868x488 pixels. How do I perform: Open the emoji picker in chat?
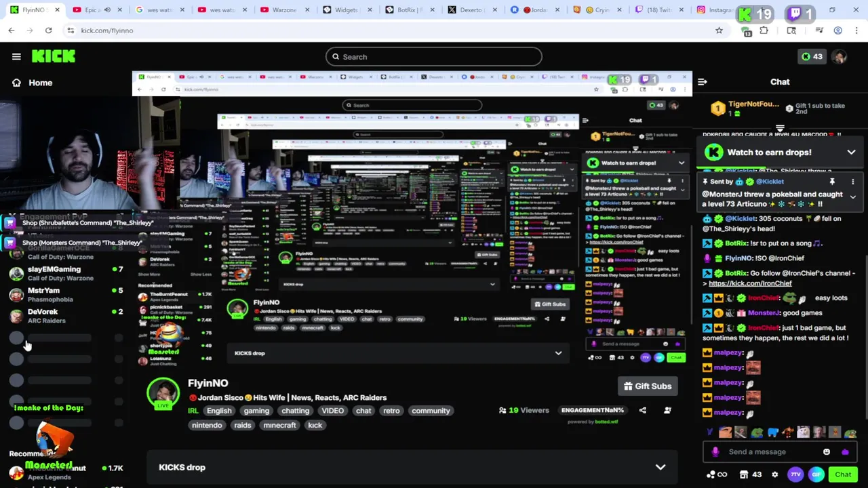(x=826, y=452)
